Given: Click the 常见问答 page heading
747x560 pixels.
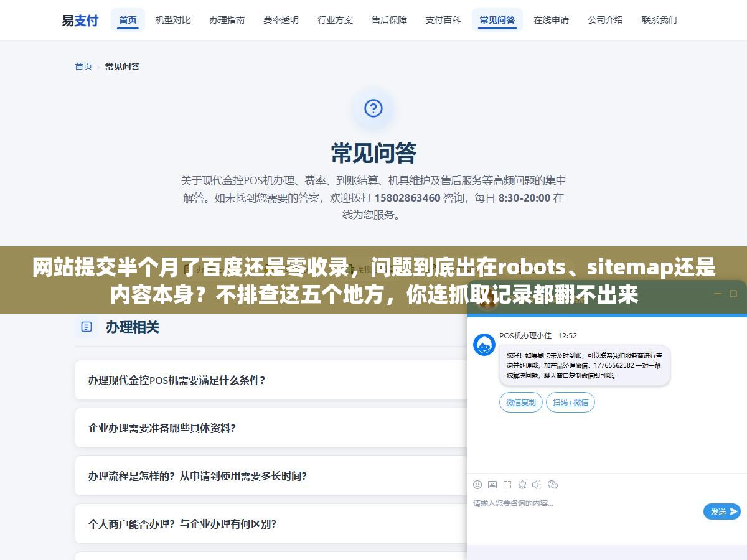Looking at the screenshot, I should (374, 153).
